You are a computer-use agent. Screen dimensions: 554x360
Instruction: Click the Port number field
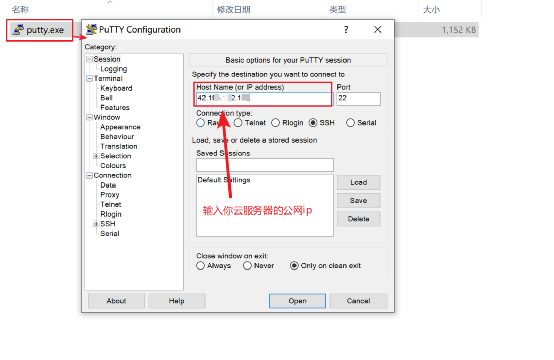358,98
